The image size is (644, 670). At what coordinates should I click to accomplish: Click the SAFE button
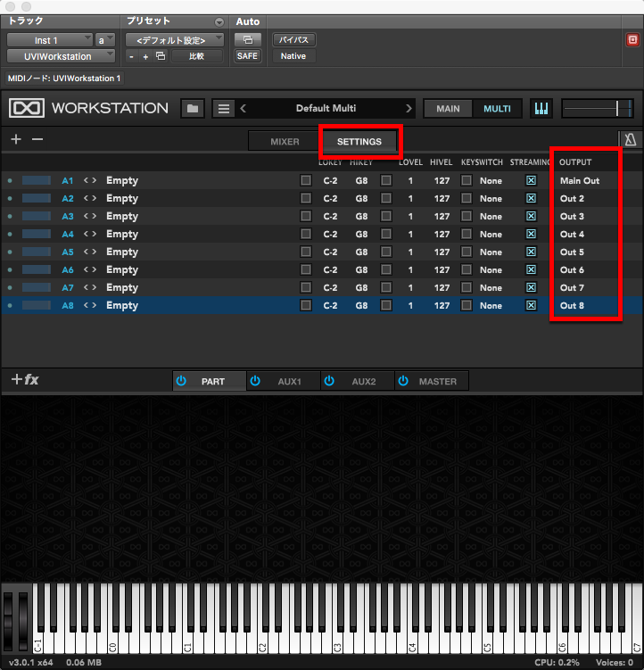point(247,56)
